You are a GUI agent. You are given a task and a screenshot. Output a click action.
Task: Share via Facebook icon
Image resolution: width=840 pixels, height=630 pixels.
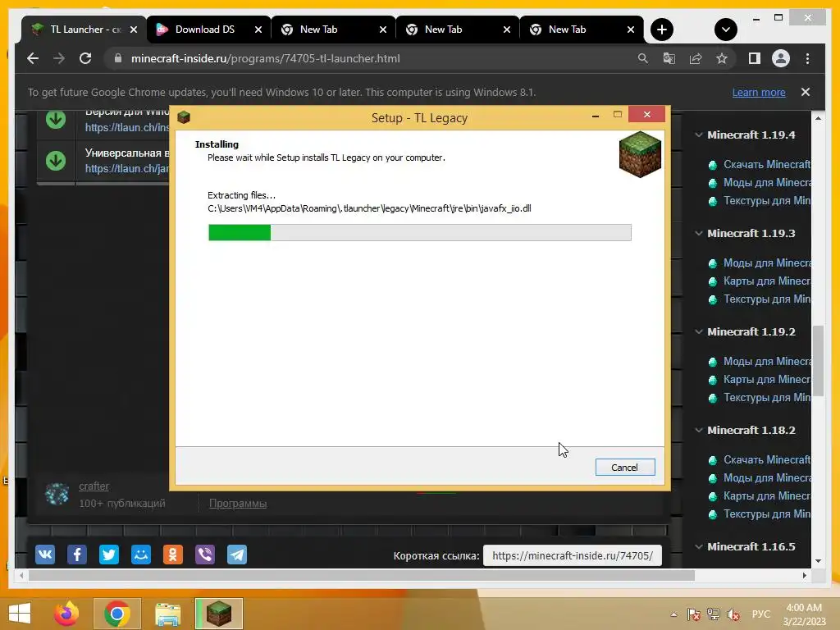[76, 555]
